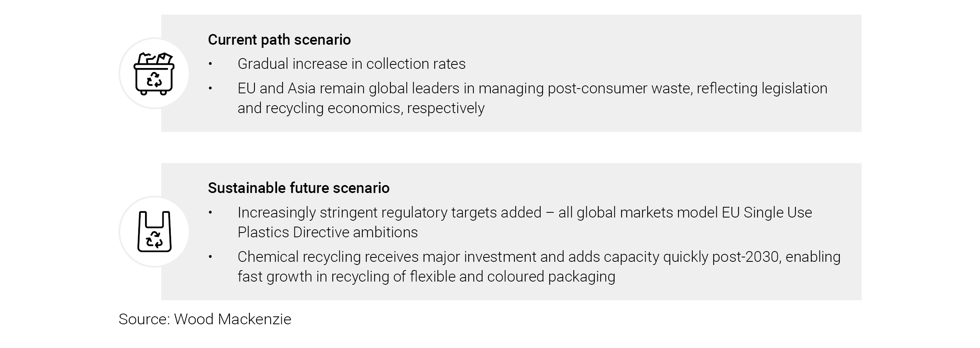Click the 'EU Single Use' phrase
The image size is (980, 348).
coord(767,213)
